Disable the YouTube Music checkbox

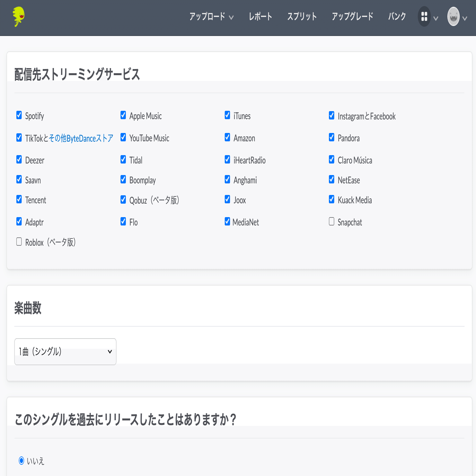click(x=123, y=137)
